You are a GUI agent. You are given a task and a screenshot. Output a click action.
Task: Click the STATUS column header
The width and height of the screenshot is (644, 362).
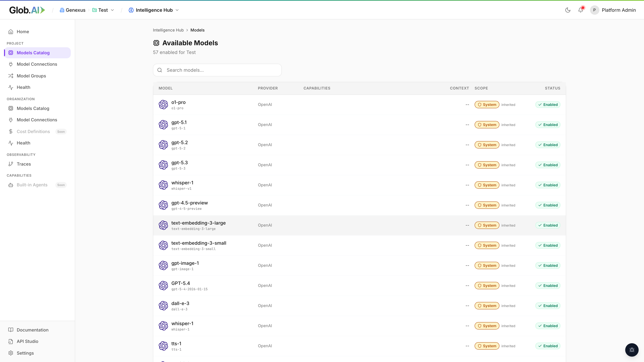tap(552, 88)
